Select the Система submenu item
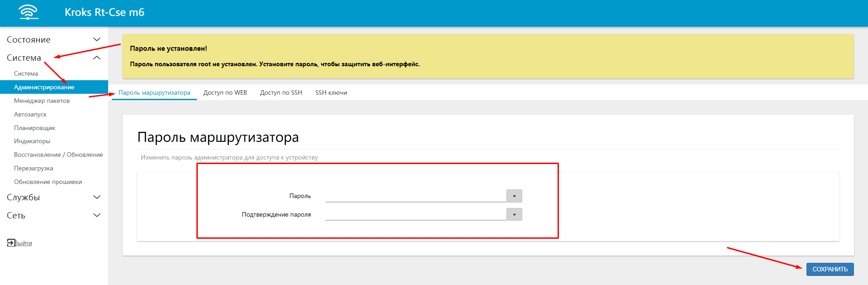 click(x=26, y=73)
